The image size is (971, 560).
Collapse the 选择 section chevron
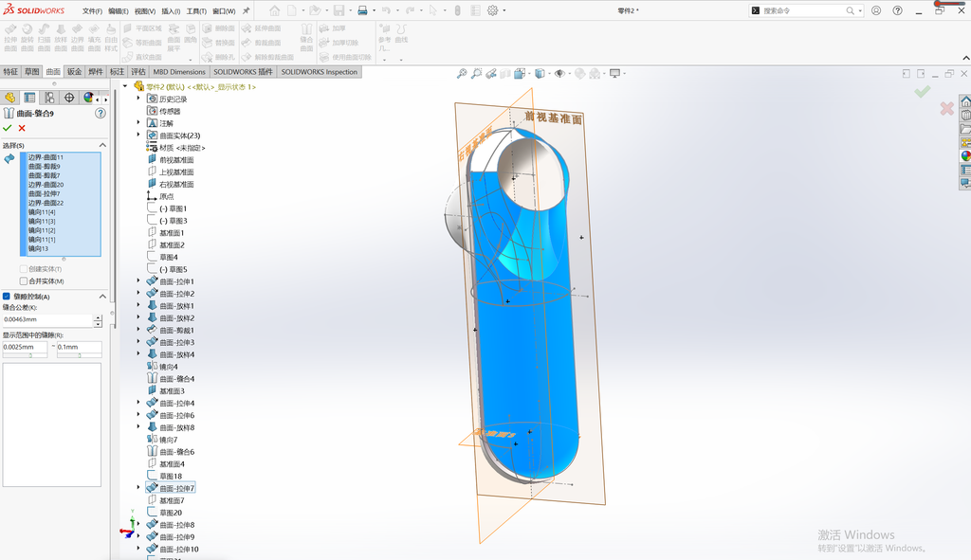coord(102,145)
